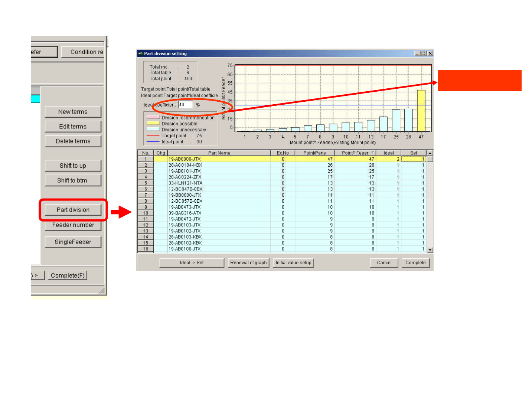This screenshot has height=399, width=532.
Task: Click the Condition re... button at the top
Action: 82,52
